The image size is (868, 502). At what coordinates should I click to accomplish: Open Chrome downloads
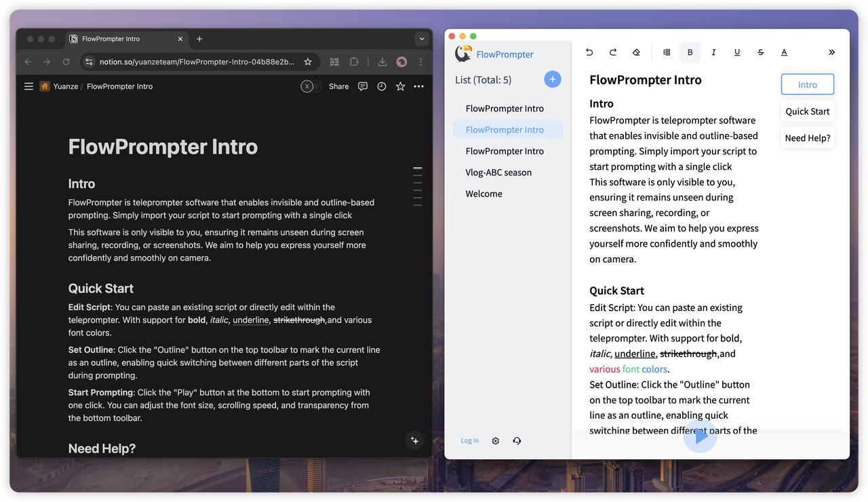click(x=382, y=62)
